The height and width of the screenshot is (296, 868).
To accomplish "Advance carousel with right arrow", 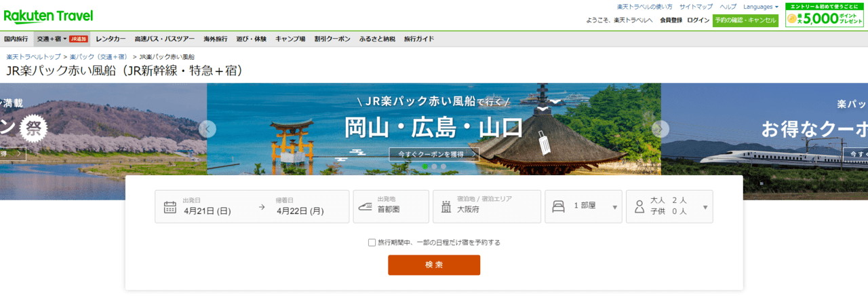I will tap(660, 129).
